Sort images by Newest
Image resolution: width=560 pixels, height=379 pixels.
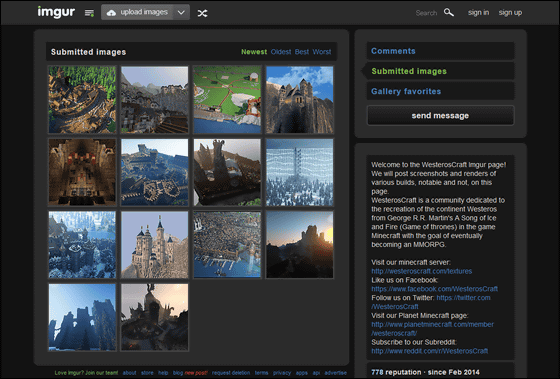[254, 52]
